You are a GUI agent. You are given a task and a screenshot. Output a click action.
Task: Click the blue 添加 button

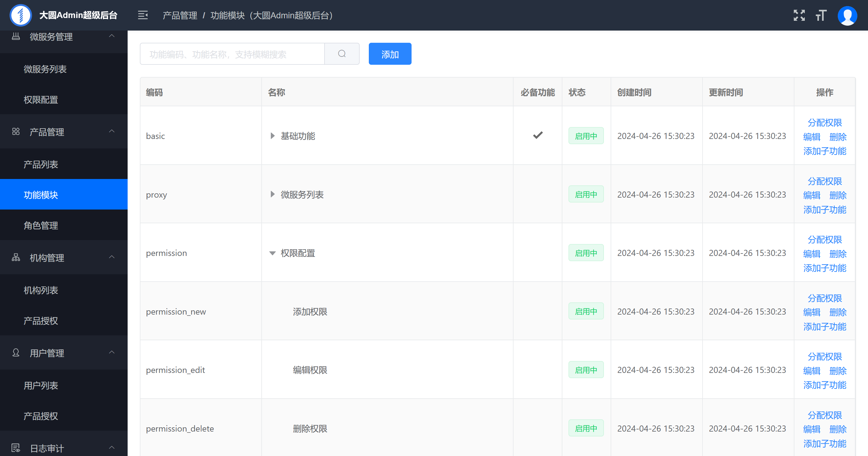pos(390,54)
